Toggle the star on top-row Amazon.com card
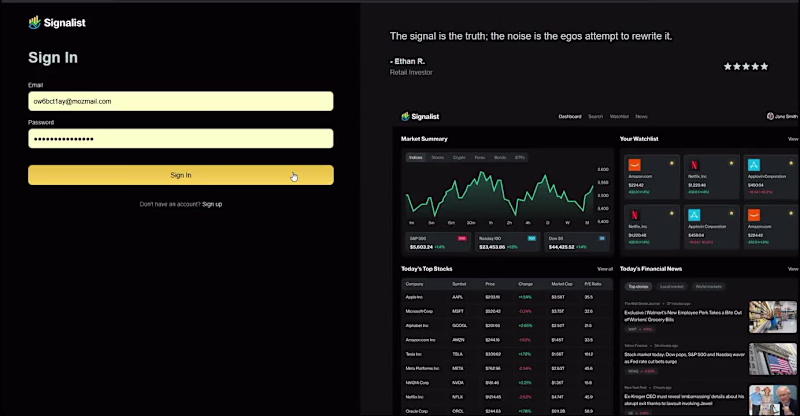Viewport: 800px width, 416px height. coord(671,163)
